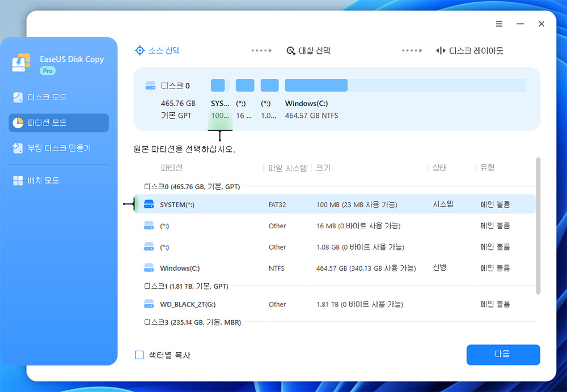Click the 유형 column header
The height and width of the screenshot is (392, 567).
click(487, 168)
